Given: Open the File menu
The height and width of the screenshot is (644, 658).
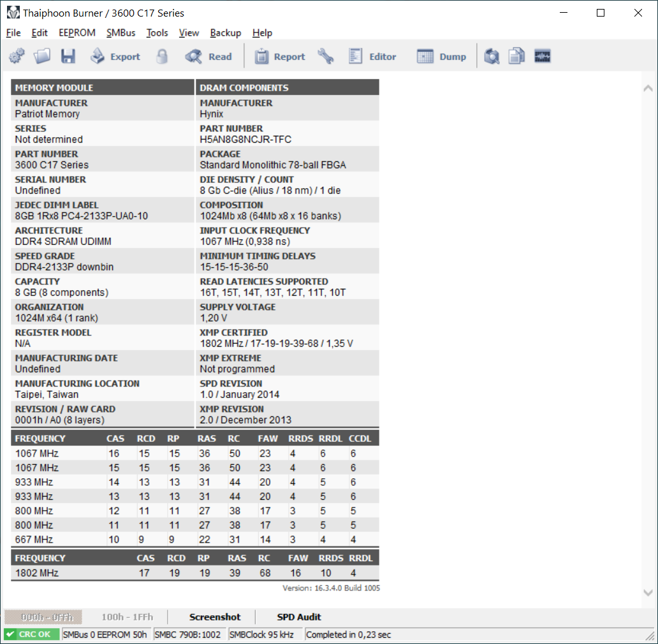Looking at the screenshot, I should pos(13,33).
